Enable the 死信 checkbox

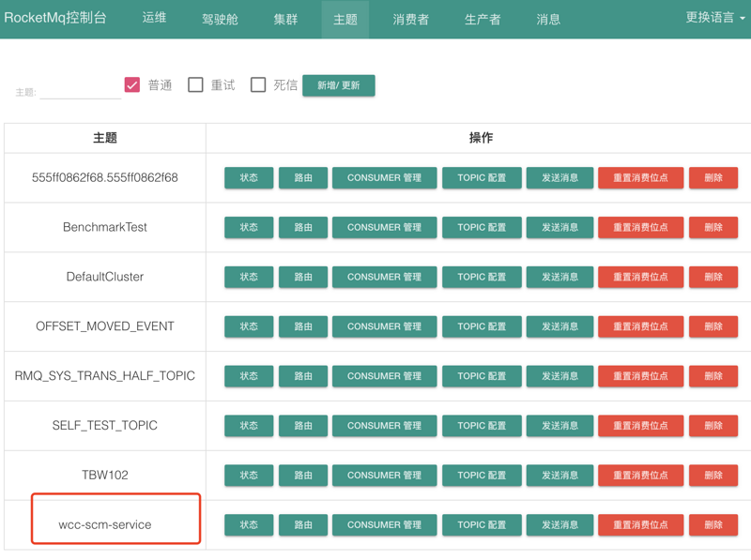tap(258, 85)
